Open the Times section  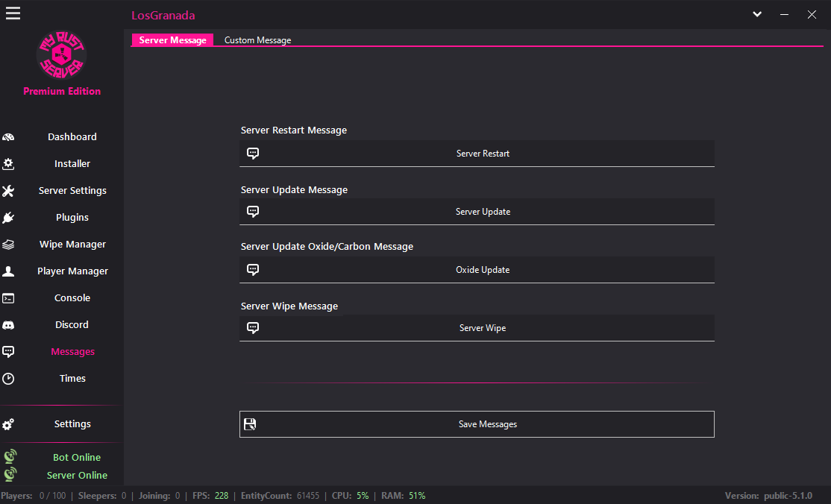point(72,379)
